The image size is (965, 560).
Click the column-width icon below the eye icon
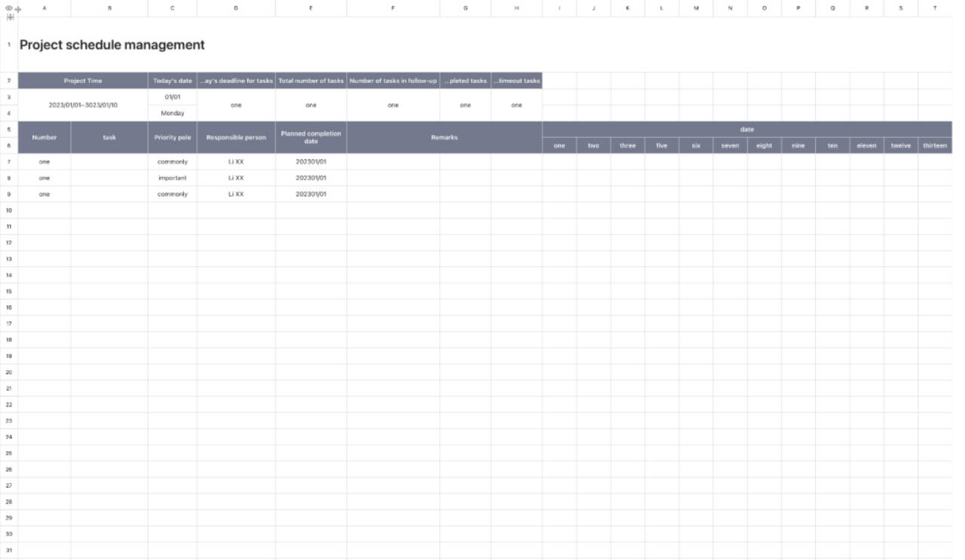coord(11,17)
